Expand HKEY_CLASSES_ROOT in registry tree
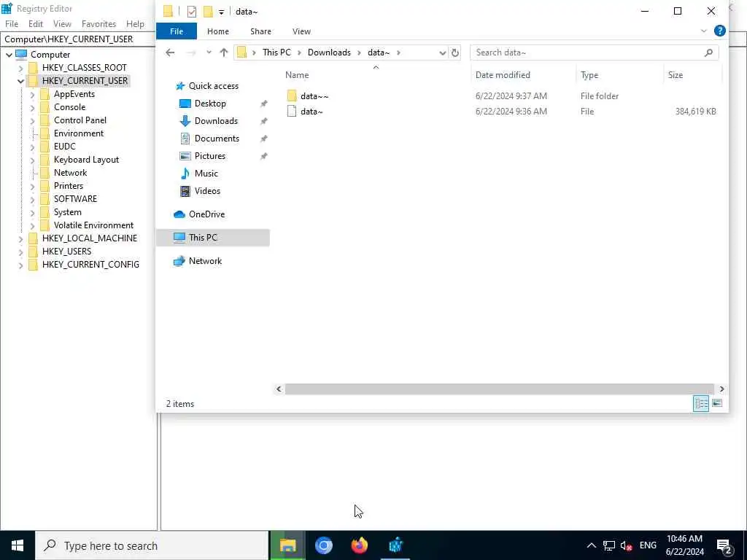 click(20, 68)
